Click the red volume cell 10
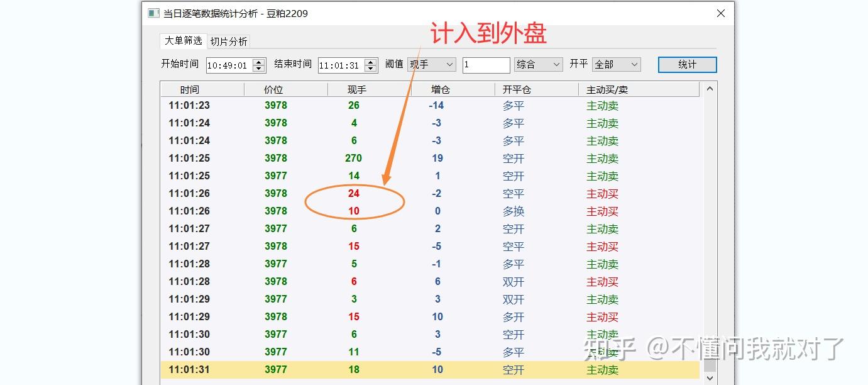The width and height of the screenshot is (868, 385). tap(354, 211)
